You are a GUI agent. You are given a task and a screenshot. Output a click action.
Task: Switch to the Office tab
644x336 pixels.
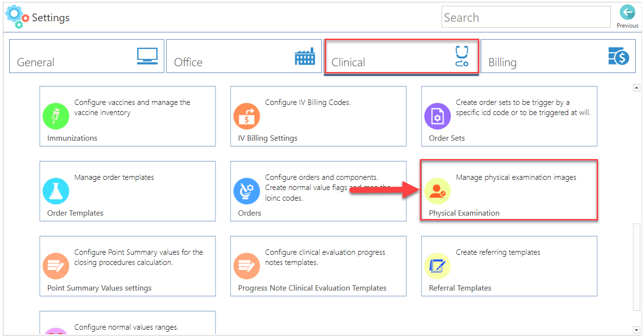[x=244, y=56]
